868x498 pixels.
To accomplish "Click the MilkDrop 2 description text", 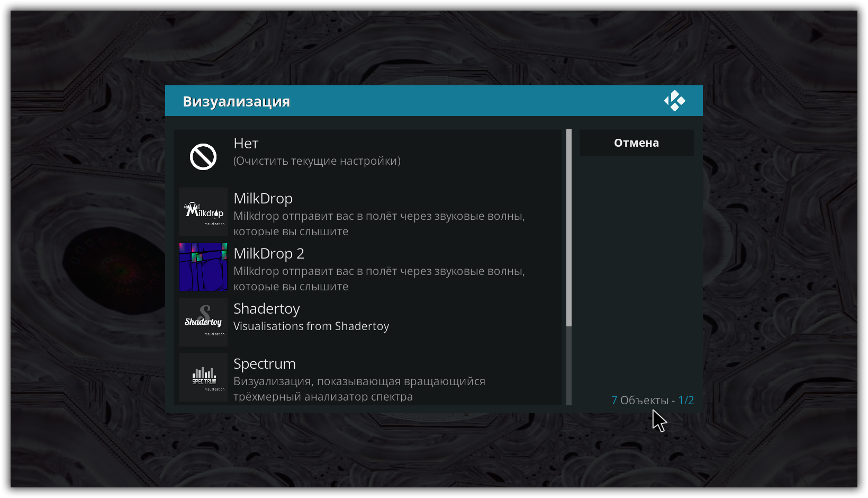I will point(379,279).
